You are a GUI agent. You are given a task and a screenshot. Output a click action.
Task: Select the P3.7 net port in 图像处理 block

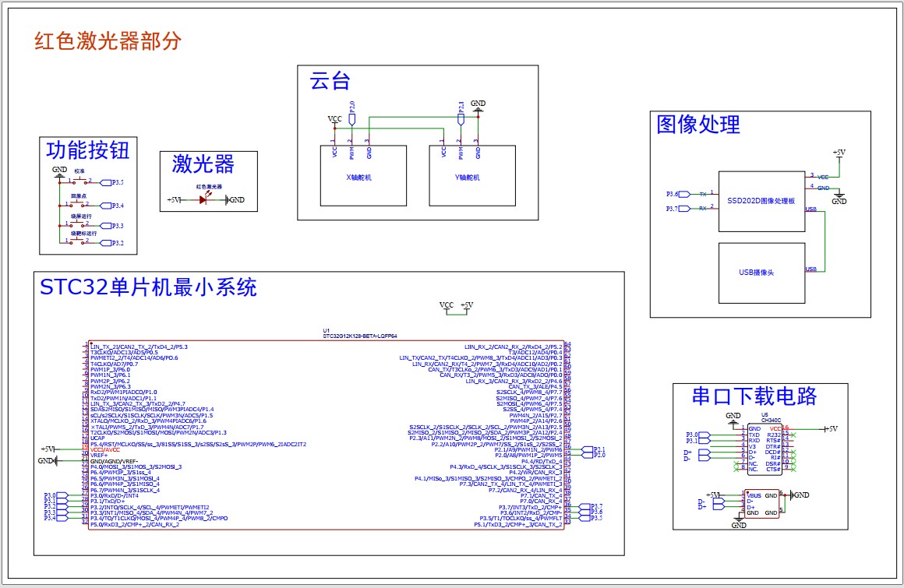click(x=678, y=209)
